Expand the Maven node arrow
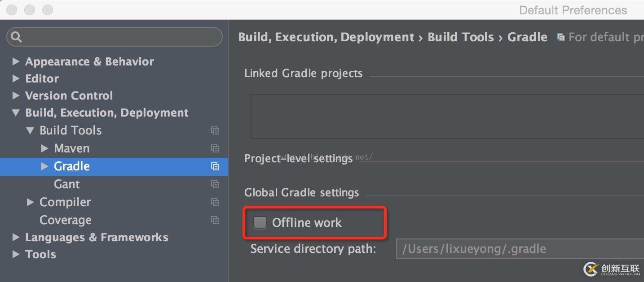Screen dimensions: 644x282 pyautogui.click(x=44, y=148)
